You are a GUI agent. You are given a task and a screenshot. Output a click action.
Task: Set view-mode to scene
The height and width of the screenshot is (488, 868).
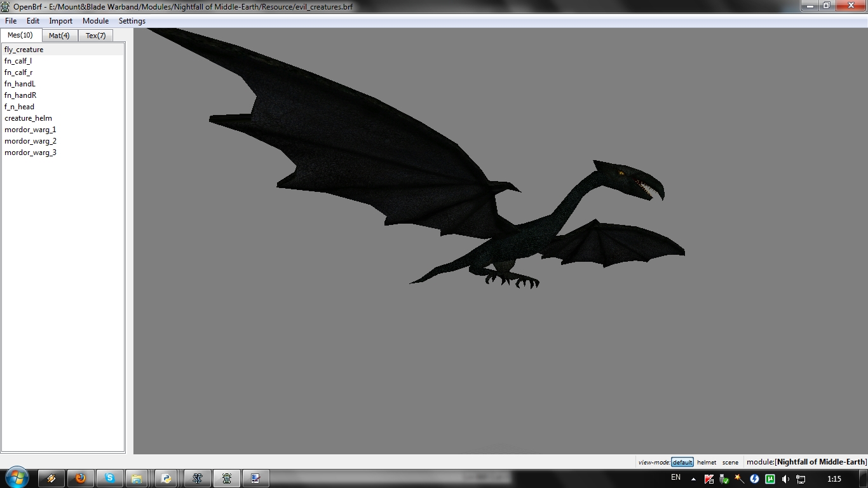click(x=730, y=462)
